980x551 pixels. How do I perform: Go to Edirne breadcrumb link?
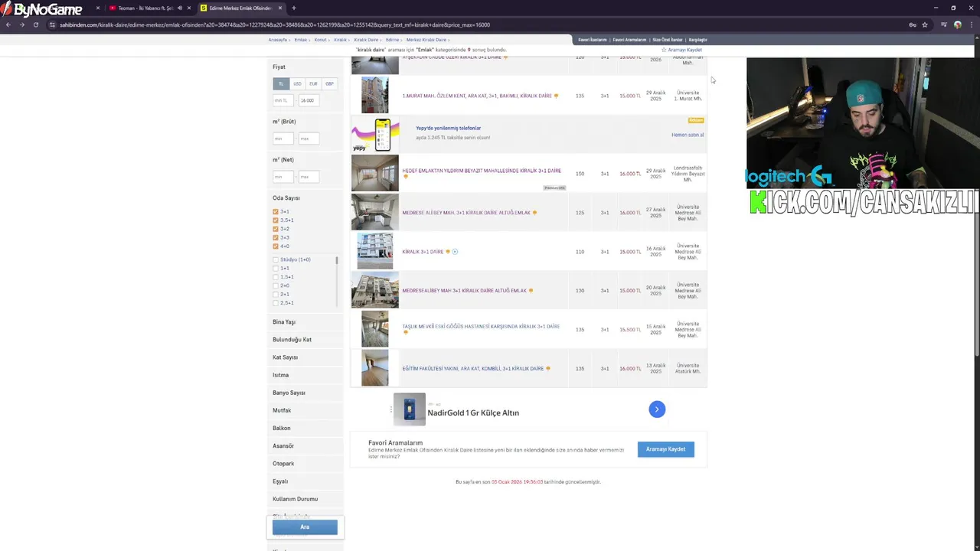pos(392,40)
